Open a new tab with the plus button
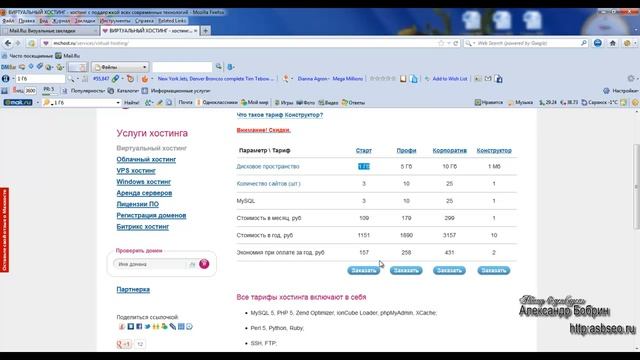 (x=205, y=31)
